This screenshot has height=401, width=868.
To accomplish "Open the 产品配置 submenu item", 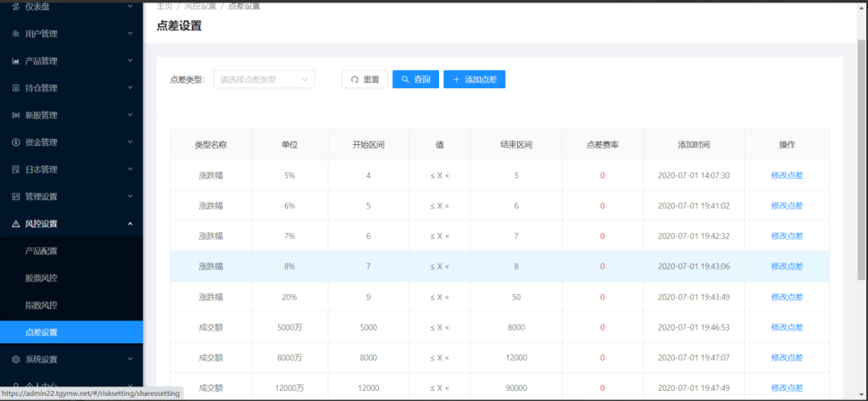I will point(71,251).
